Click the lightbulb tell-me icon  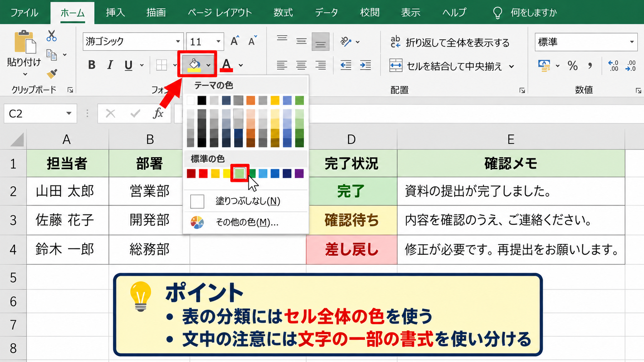(x=498, y=13)
